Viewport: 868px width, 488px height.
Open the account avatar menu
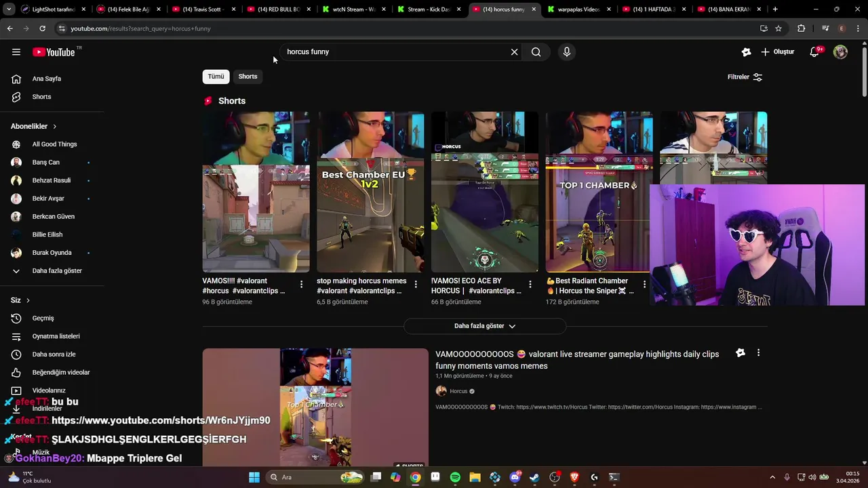[x=840, y=52]
